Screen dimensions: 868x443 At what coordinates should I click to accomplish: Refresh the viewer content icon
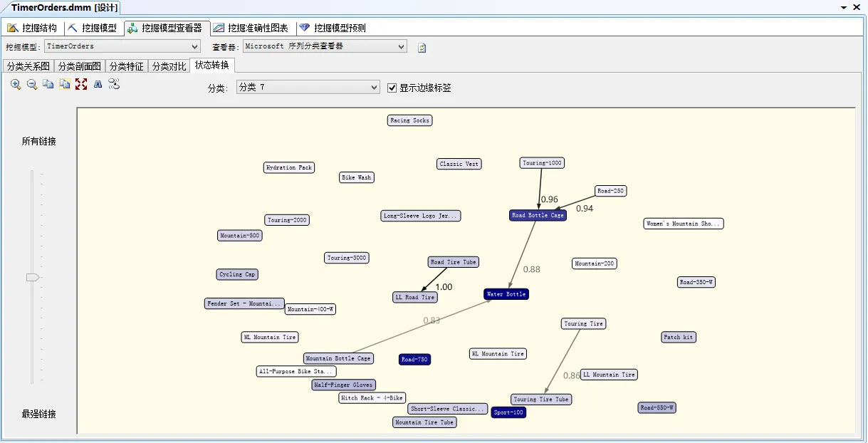coord(422,48)
